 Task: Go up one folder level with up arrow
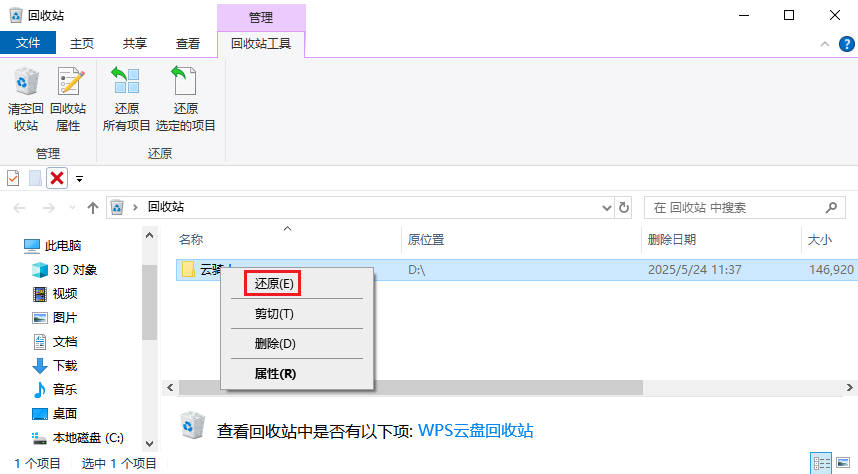click(93, 208)
